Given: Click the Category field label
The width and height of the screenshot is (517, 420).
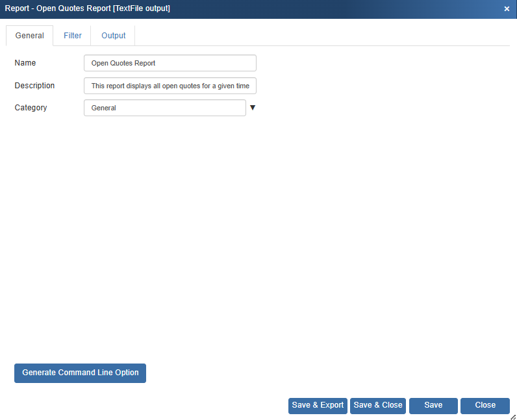Looking at the screenshot, I should (31, 108).
